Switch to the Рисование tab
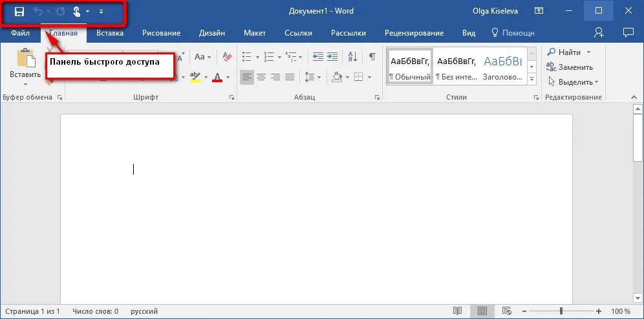644x319 pixels. pyautogui.click(x=162, y=33)
